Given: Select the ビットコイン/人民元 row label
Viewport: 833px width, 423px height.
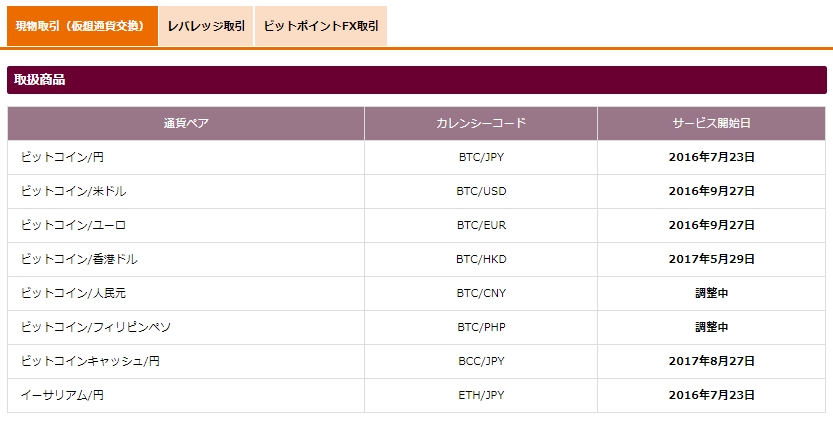Looking at the screenshot, I should pos(73,293).
